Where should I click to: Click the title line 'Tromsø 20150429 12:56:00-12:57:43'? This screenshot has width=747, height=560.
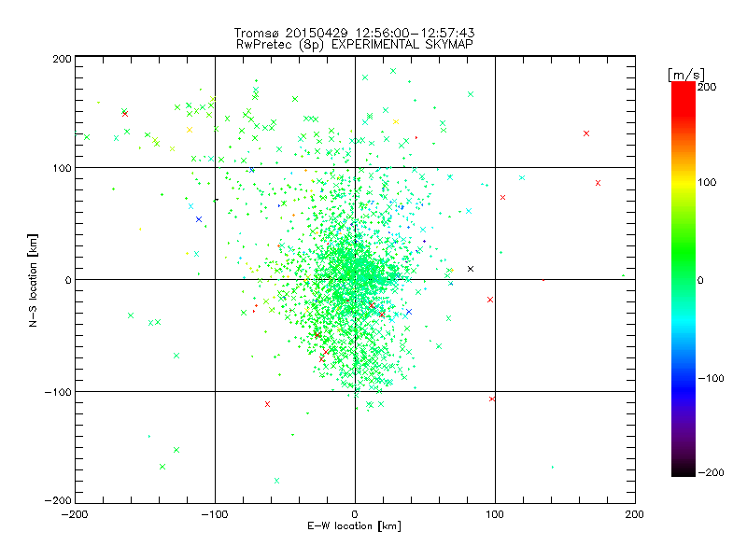click(x=354, y=33)
